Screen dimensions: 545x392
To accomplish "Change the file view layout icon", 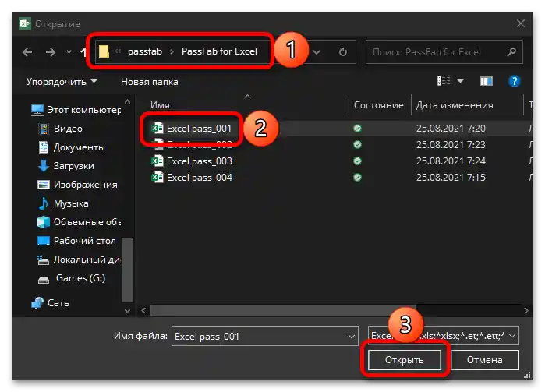I will (x=444, y=81).
